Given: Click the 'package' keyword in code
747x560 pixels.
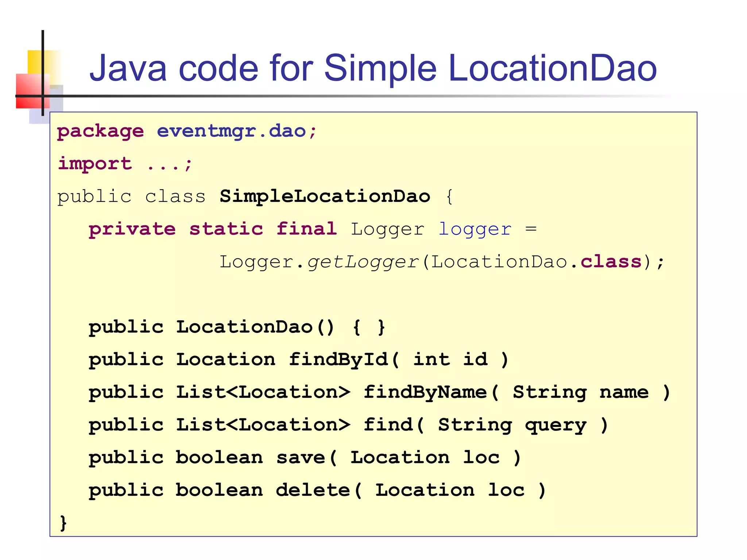Looking at the screenshot, I should (x=100, y=131).
